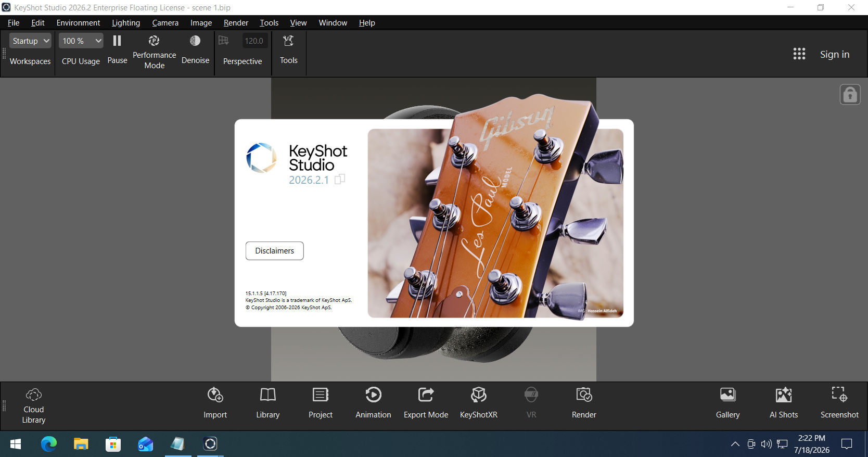
Task: Toggle Performance Mode
Action: 154,52
